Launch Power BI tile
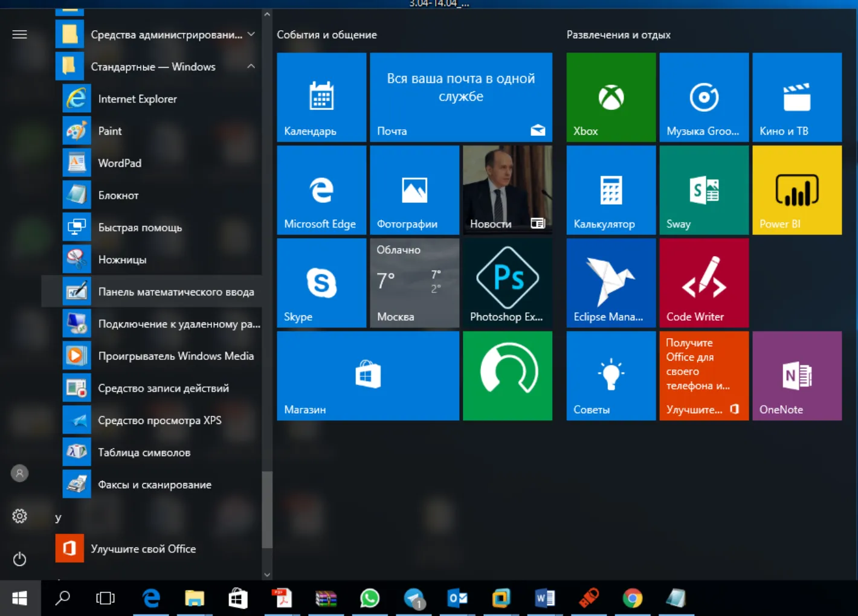Screen dimensions: 858x616 pyautogui.click(x=797, y=190)
